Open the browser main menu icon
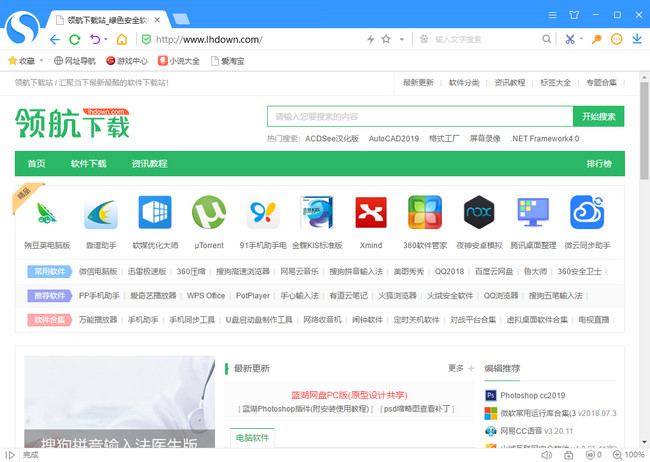The image size is (650, 462). 552,15
